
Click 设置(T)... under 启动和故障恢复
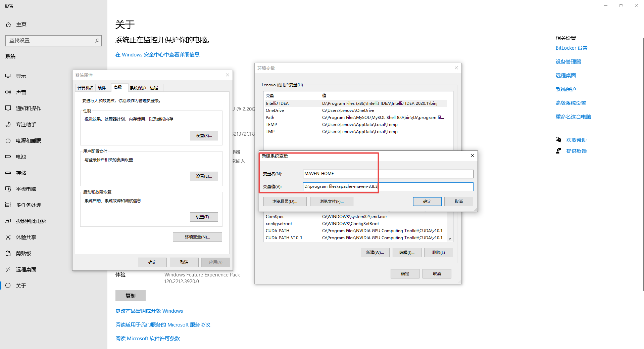[204, 217]
